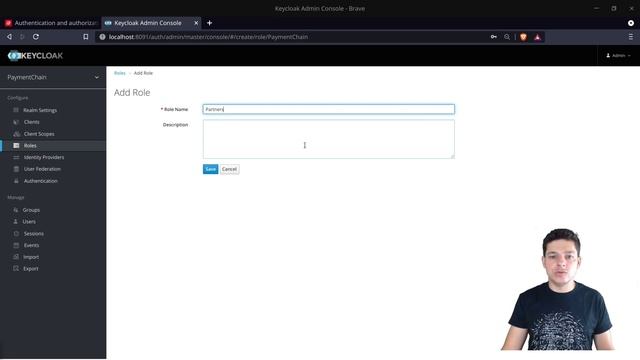Click the Export menu label
This screenshot has width=640, height=360.
[31, 269]
